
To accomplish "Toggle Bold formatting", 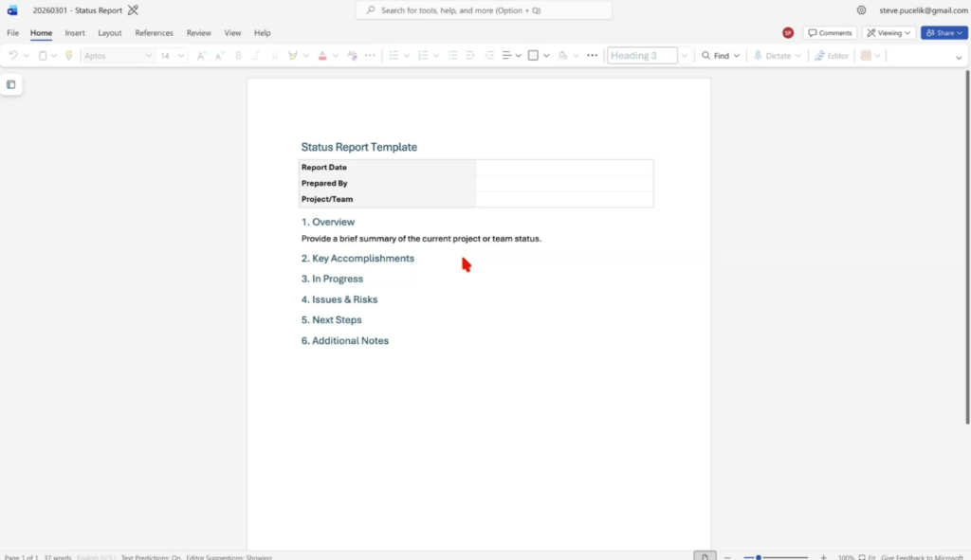I will click(x=238, y=56).
